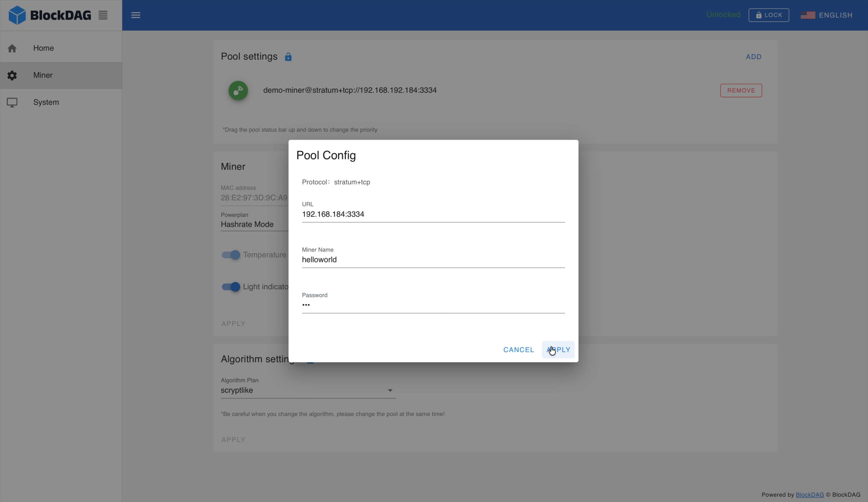Open the sidebar hamburger menu
The image size is (868, 502).
[103, 15]
